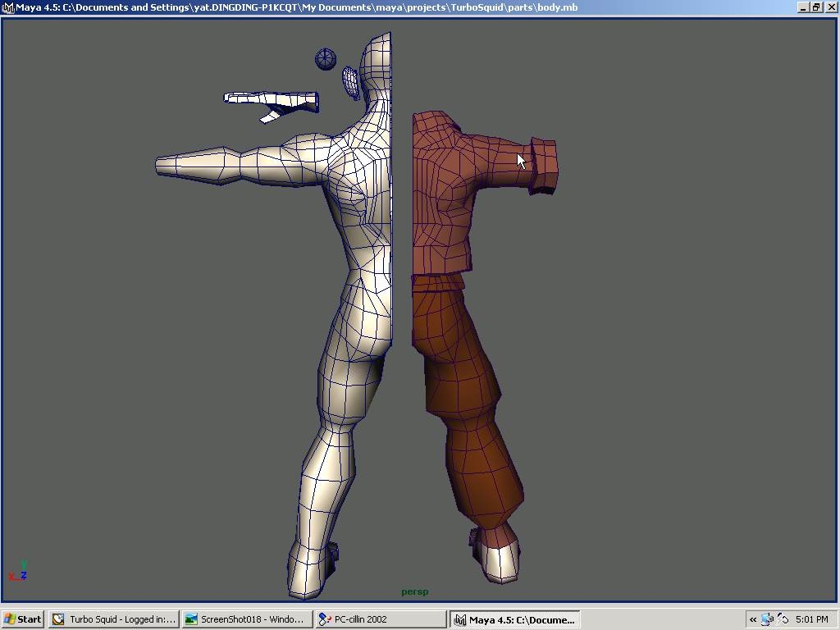Click the Windows flag on the Start button
This screenshot has height=630, width=840.
tap(11, 619)
